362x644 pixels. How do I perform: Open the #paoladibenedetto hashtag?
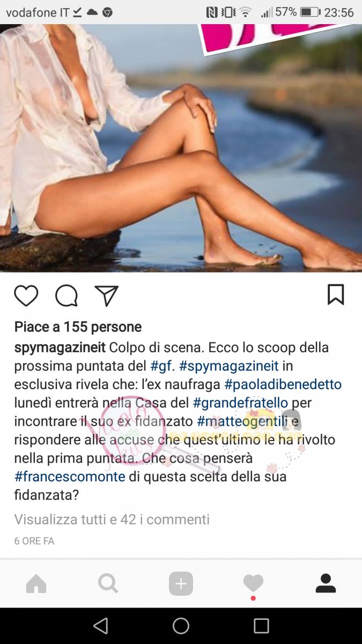coord(283,384)
